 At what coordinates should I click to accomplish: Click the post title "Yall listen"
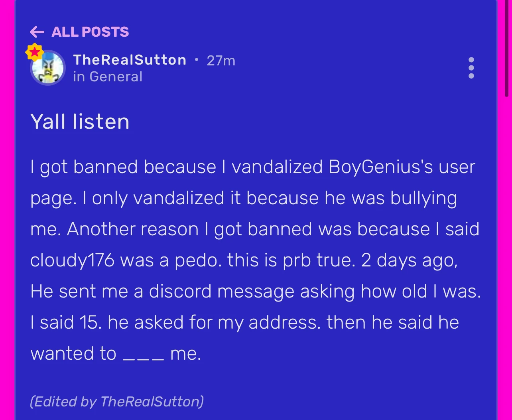pyautogui.click(x=80, y=122)
